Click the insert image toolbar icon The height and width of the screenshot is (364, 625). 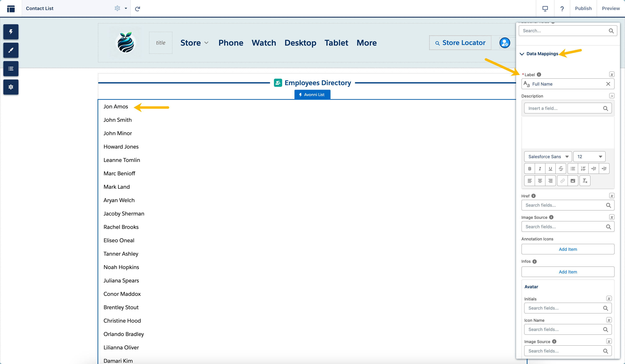click(x=573, y=181)
